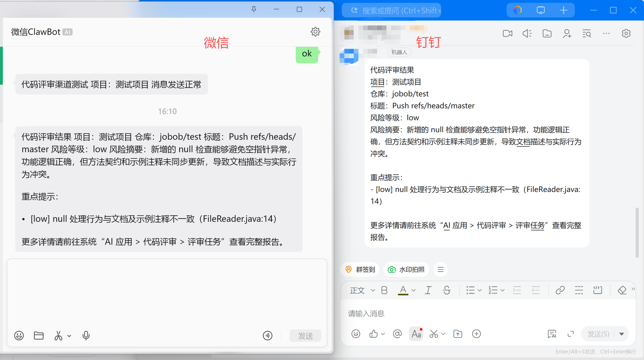This screenshot has height=360, width=644.
Task: Open file folder icon in WeChat toolbar
Action: click(x=39, y=335)
